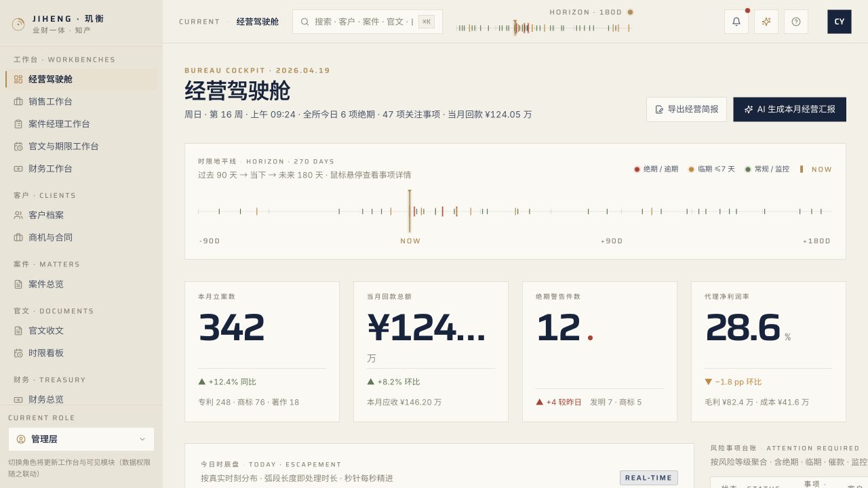
Task: Click the +4 较昨日 warning indicator
Action: coord(559,403)
